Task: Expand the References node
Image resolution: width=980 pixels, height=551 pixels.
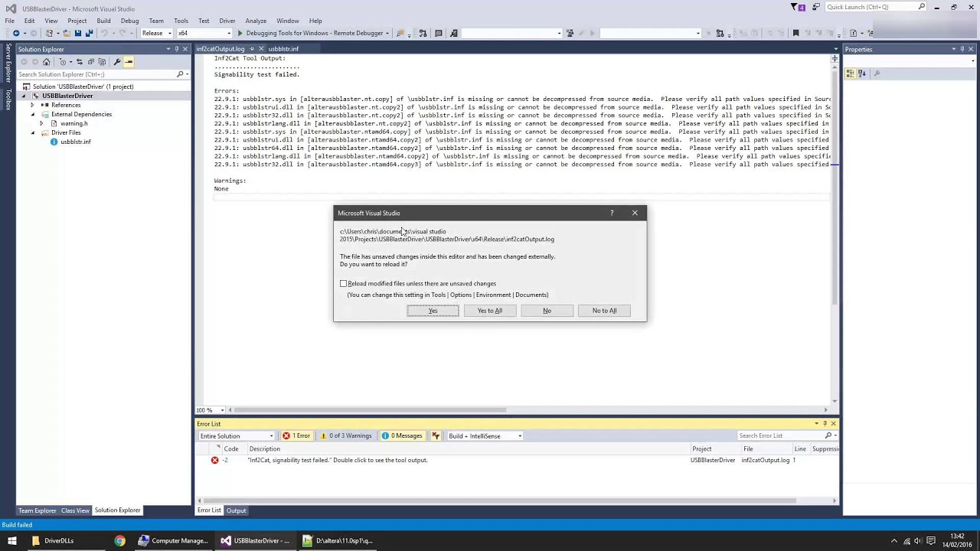Action: click(33, 105)
